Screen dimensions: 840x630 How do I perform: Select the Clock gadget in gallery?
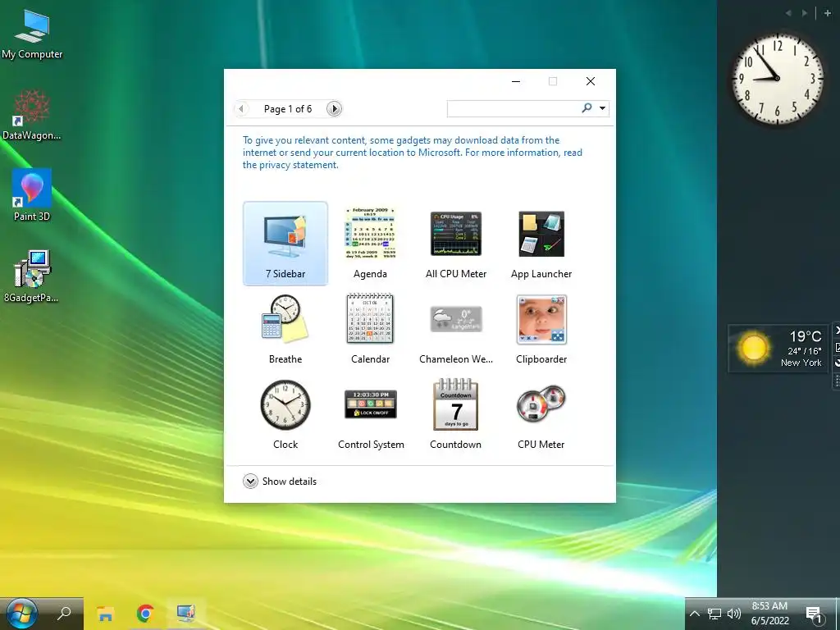[285, 414]
